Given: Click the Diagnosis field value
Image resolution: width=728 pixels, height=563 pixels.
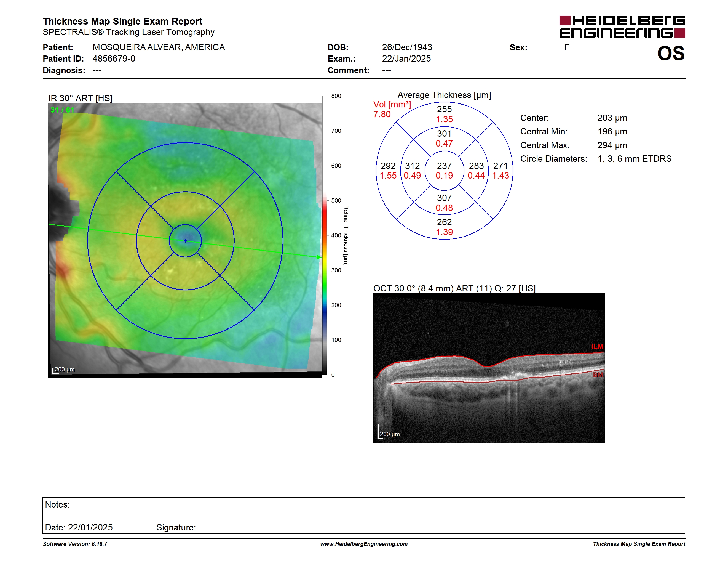Looking at the screenshot, I should 97,70.
